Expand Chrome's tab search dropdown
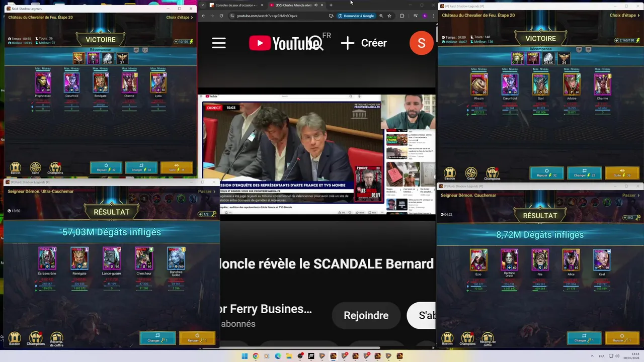Viewport: 644px width, 362px height. [203, 5]
